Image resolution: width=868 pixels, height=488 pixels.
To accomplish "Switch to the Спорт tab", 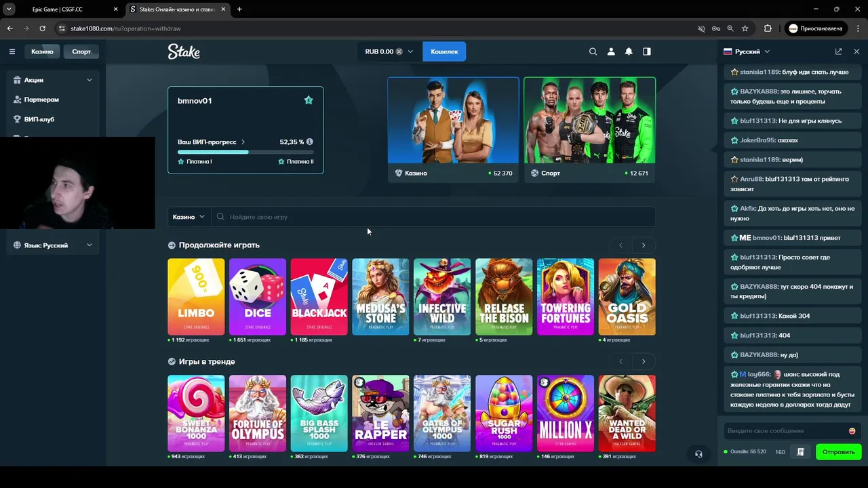I will pyautogui.click(x=81, y=52).
